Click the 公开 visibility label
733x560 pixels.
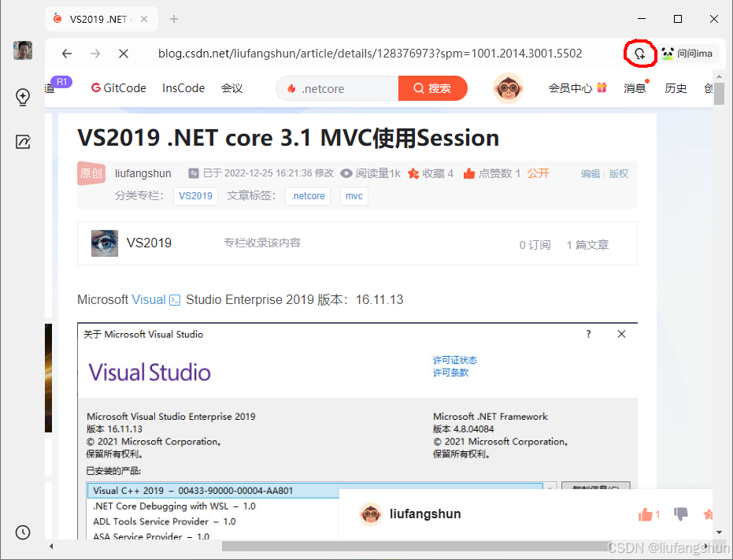538,173
